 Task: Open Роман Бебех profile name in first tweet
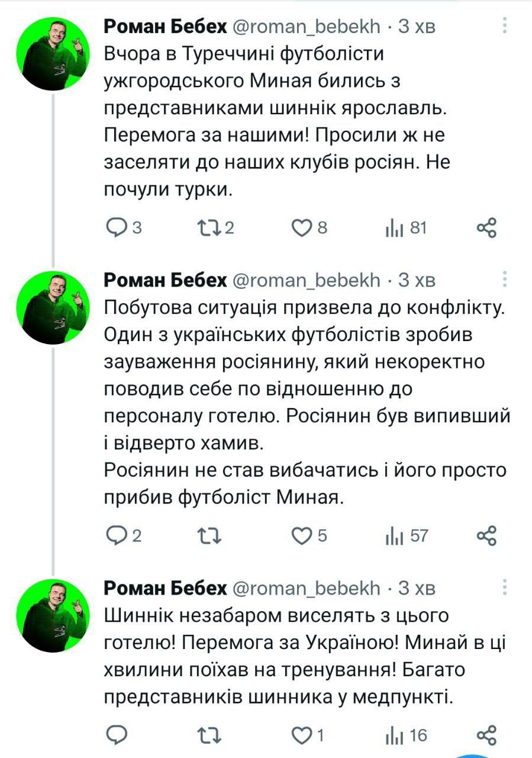pyautogui.click(x=165, y=26)
